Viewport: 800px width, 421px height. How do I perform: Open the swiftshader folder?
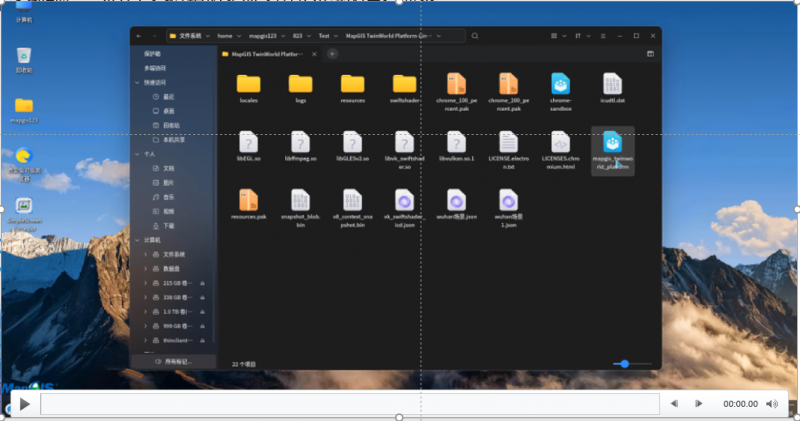coord(405,88)
